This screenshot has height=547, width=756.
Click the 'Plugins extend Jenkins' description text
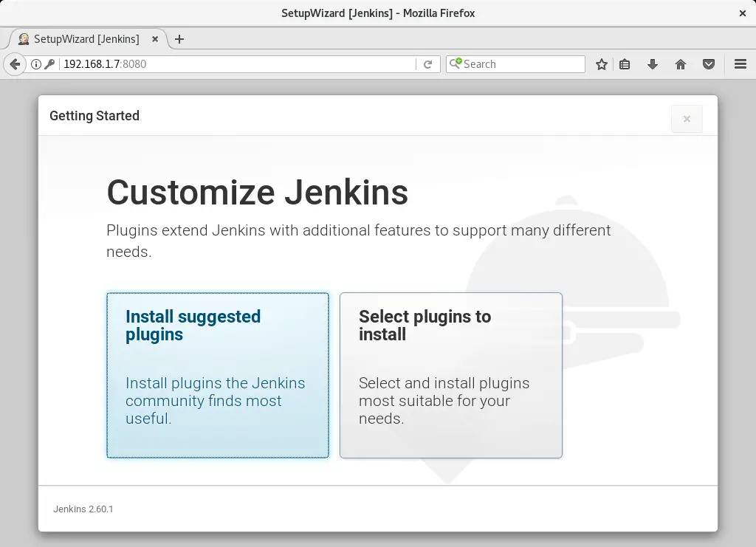[x=359, y=241]
